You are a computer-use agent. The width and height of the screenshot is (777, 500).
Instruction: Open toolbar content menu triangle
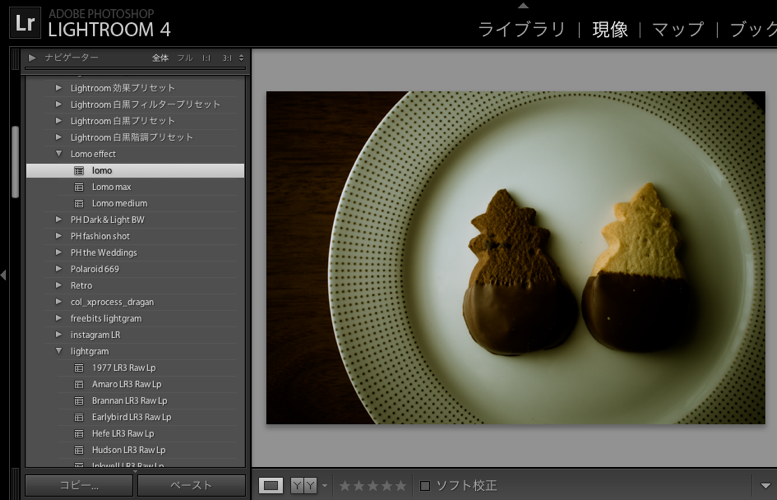[x=766, y=486]
